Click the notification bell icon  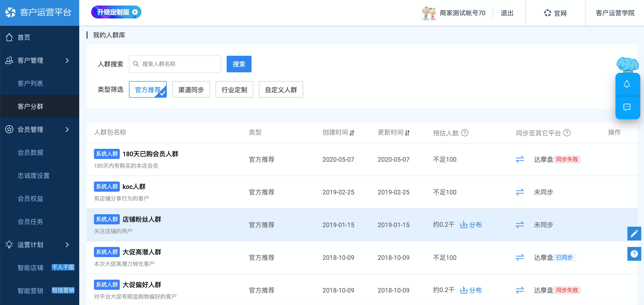[626, 84]
